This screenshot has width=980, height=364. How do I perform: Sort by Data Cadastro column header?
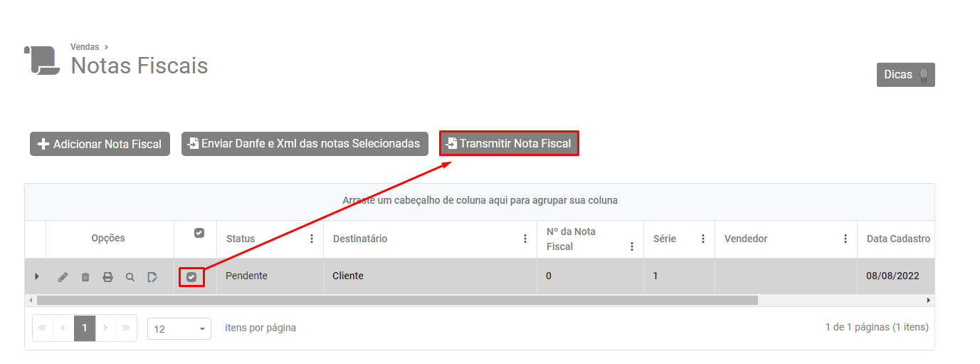[898, 239]
